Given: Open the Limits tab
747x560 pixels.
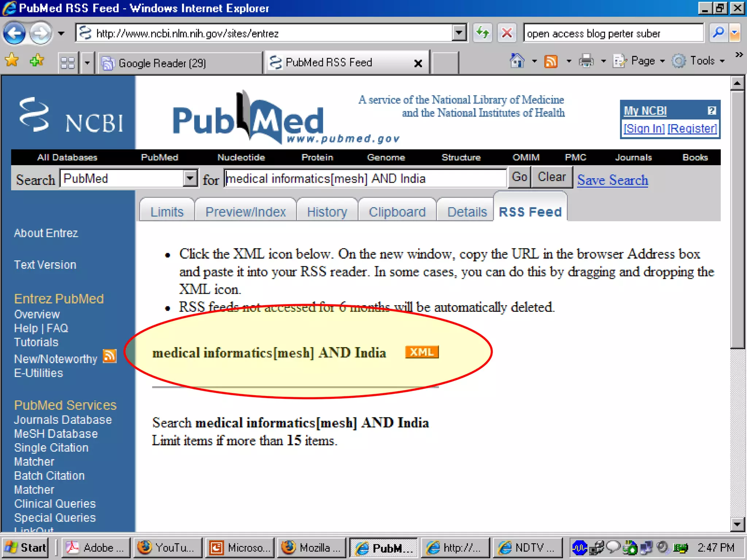Looking at the screenshot, I should point(167,211).
